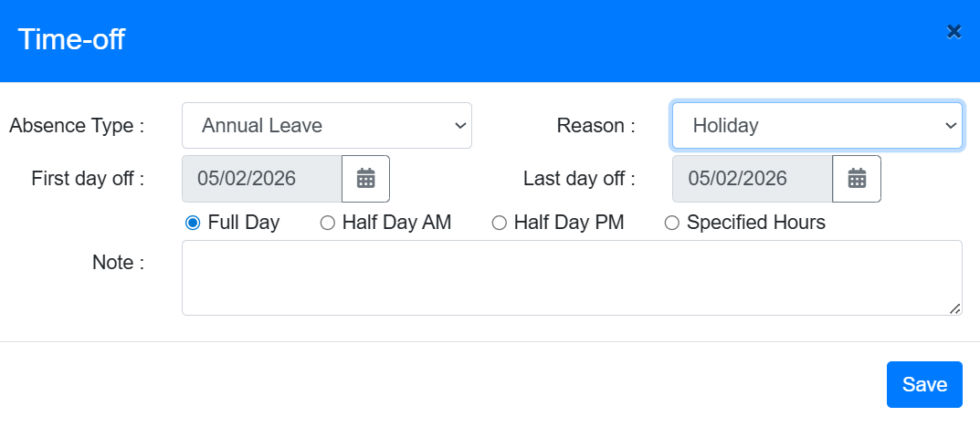Click the First day off label
Screen dimensions: 980x427
pyautogui.click(x=88, y=178)
